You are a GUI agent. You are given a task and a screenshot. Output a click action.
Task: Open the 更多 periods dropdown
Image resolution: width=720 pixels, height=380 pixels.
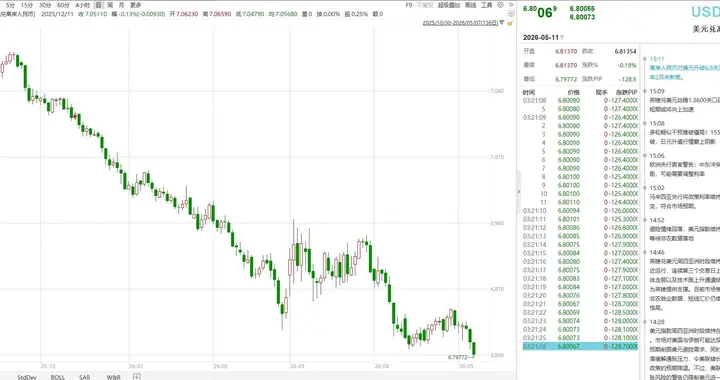(x=135, y=5)
